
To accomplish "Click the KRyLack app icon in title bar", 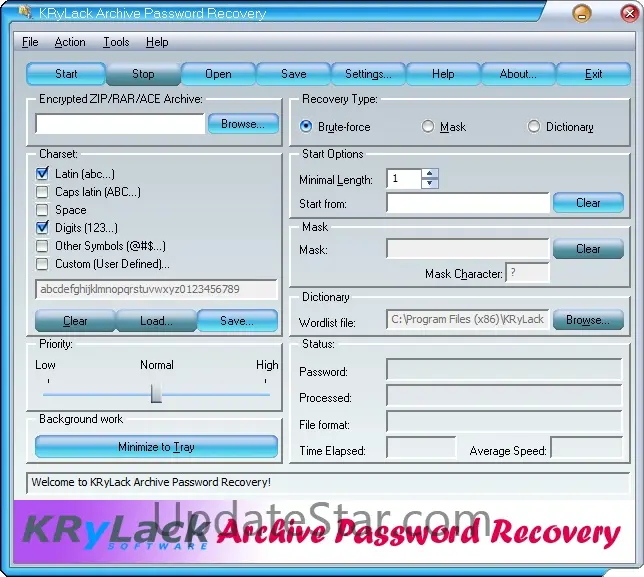I will (x=25, y=12).
